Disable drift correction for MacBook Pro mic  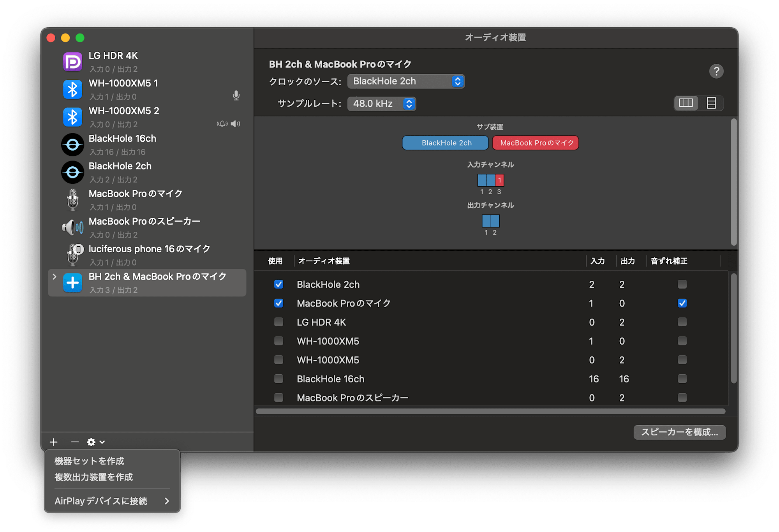tap(682, 303)
